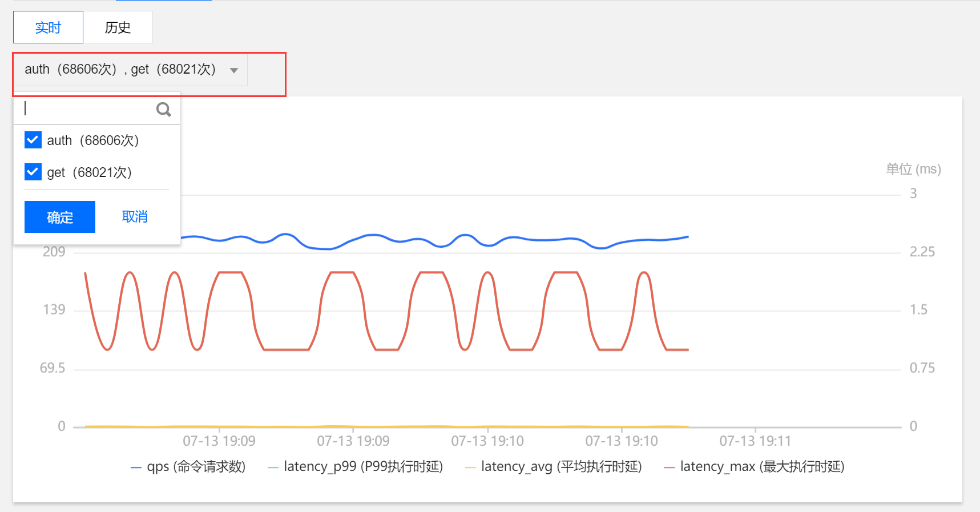The width and height of the screenshot is (980, 512).
Task: Click the latency_max (最大执行时延) legend label
Action: tap(762, 467)
